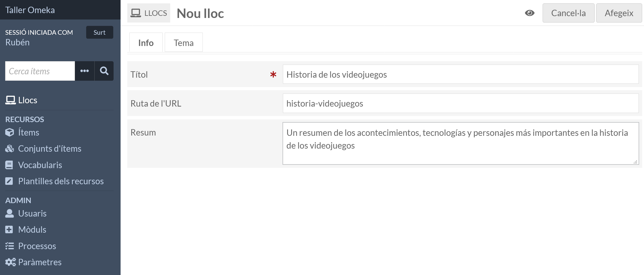
Task: Toggle the site preview eye icon
Action: [530, 13]
